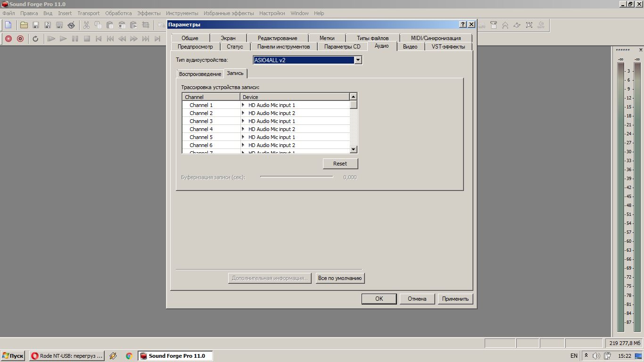Click the Trim/Crop toolbar icon
Image resolution: width=644 pixels, height=362 pixels.
[146, 25]
